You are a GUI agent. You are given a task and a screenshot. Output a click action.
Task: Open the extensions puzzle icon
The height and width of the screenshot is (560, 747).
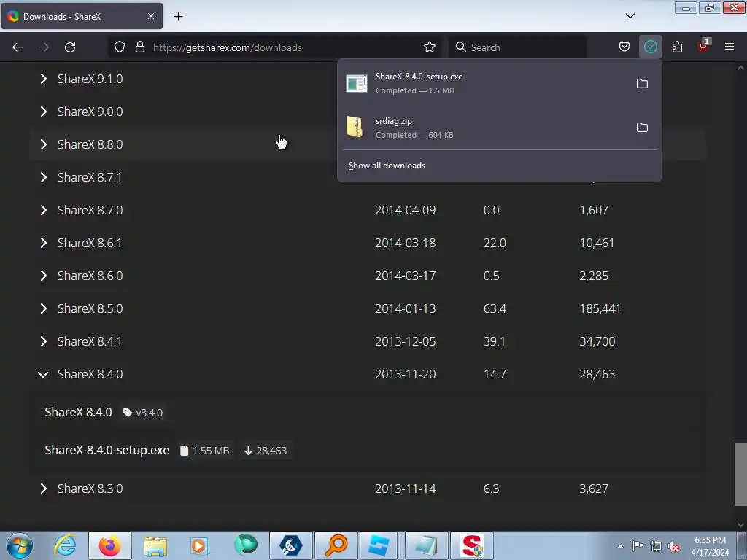tap(677, 47)
